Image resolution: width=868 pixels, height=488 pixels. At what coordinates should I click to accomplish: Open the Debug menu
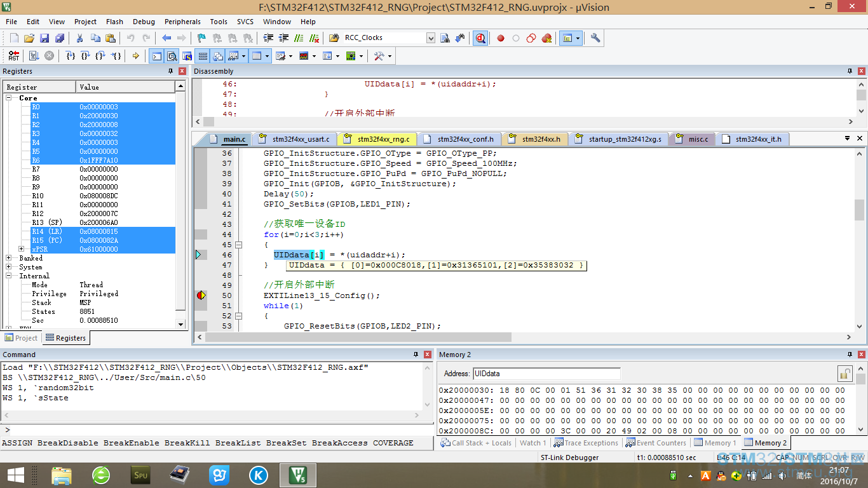click(144, 22)
